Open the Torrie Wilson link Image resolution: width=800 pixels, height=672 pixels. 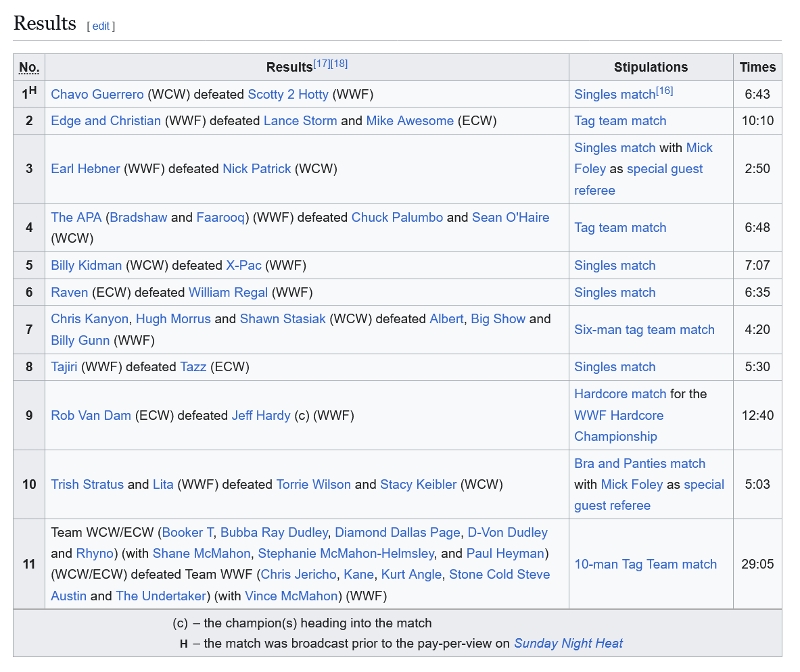pyautogui.click(x=313, y=484)
